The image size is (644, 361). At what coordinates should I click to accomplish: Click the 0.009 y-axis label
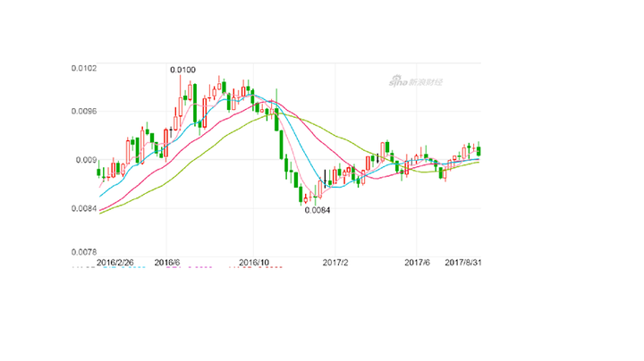tap(86, 160)
